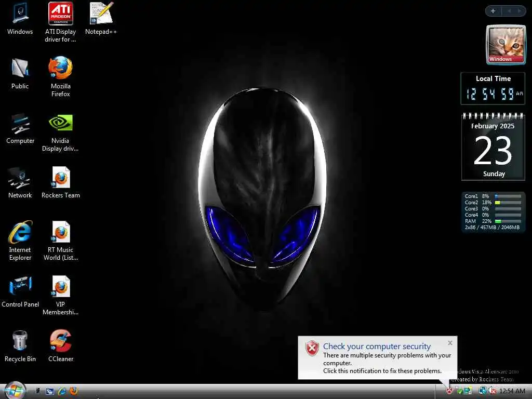
Task: Click the RAM 22% usage bar
Action: pos(508,221)
